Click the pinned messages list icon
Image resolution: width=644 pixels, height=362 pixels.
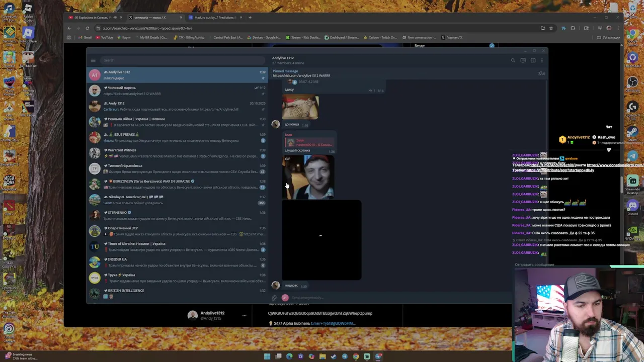click(541, 73)
